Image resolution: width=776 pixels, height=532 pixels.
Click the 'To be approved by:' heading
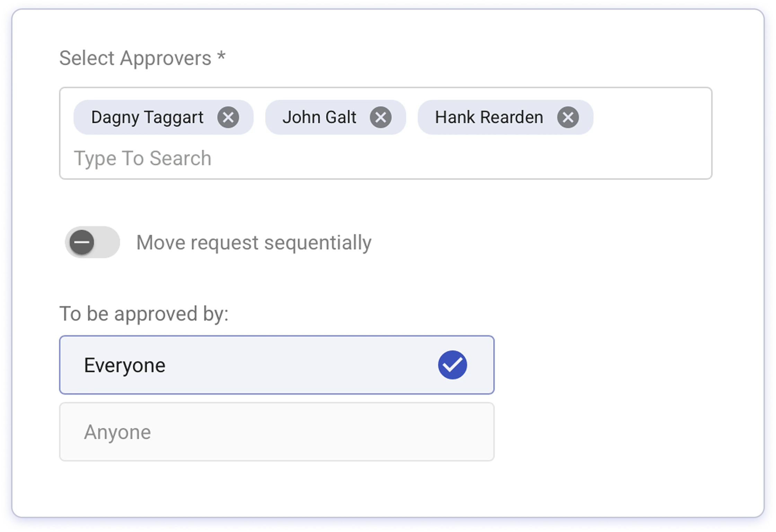point(144,314)
